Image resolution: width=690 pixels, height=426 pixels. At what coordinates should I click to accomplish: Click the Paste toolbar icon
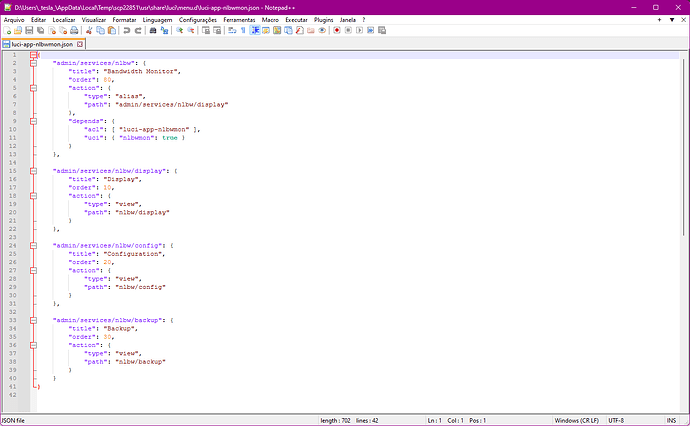click(112, 30)
